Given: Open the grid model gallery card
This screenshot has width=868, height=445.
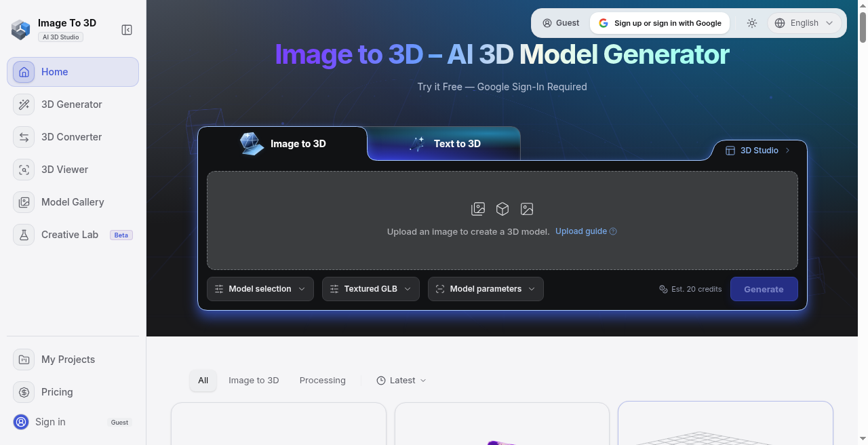Looking at the screenshot, I should (x=726, y=423).
